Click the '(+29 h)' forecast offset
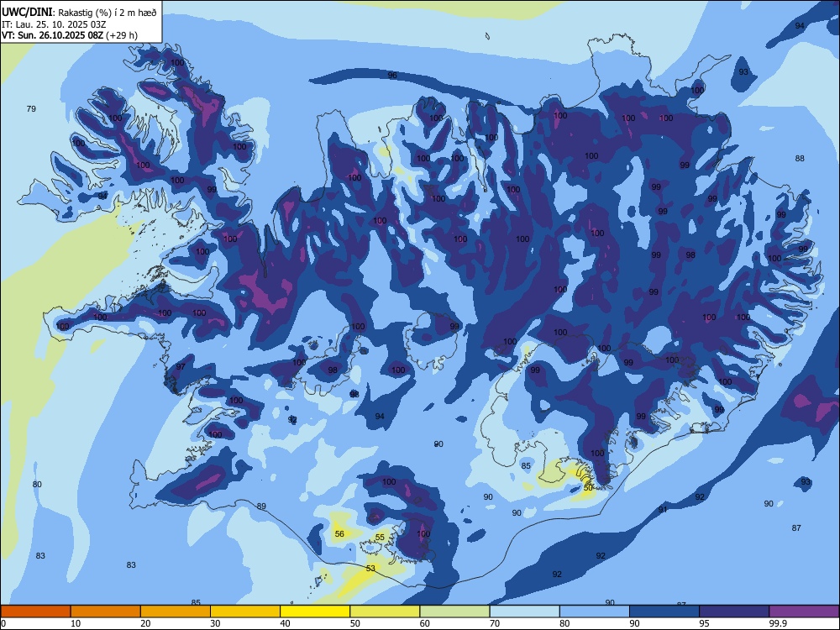This screenshot has height=630, width=840. 122,35
